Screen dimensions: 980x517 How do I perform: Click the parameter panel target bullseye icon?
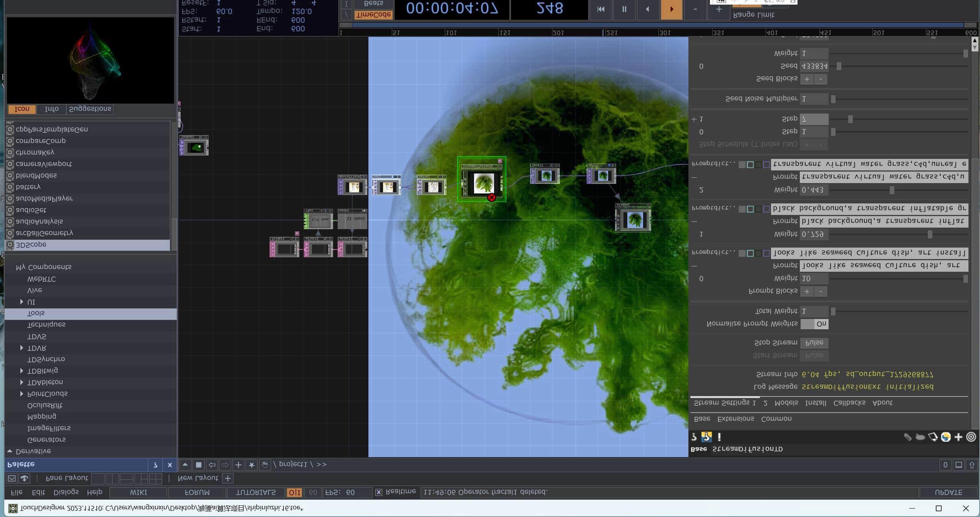(x=971, y=437)
